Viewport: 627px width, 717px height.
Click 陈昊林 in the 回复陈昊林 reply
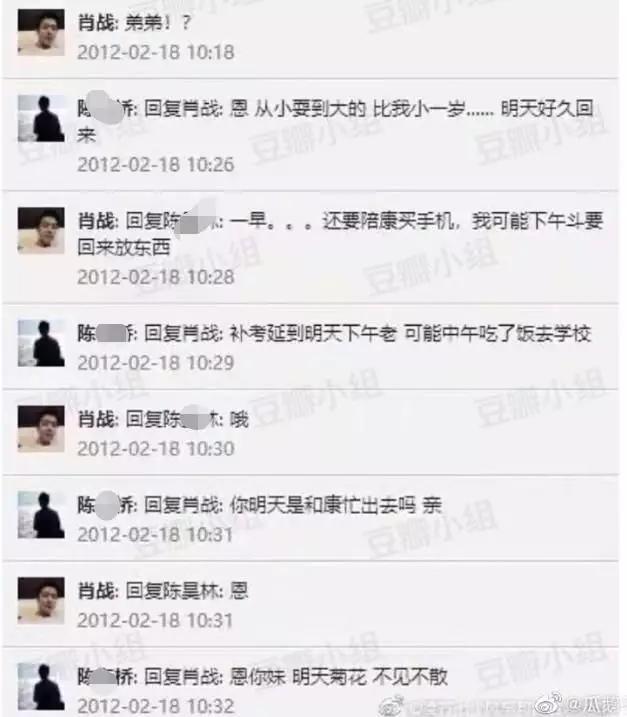coord(192,591)
